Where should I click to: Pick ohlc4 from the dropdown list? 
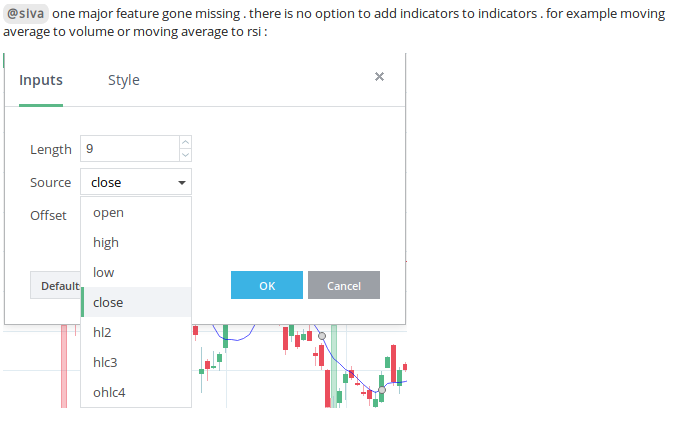[109, 392]
